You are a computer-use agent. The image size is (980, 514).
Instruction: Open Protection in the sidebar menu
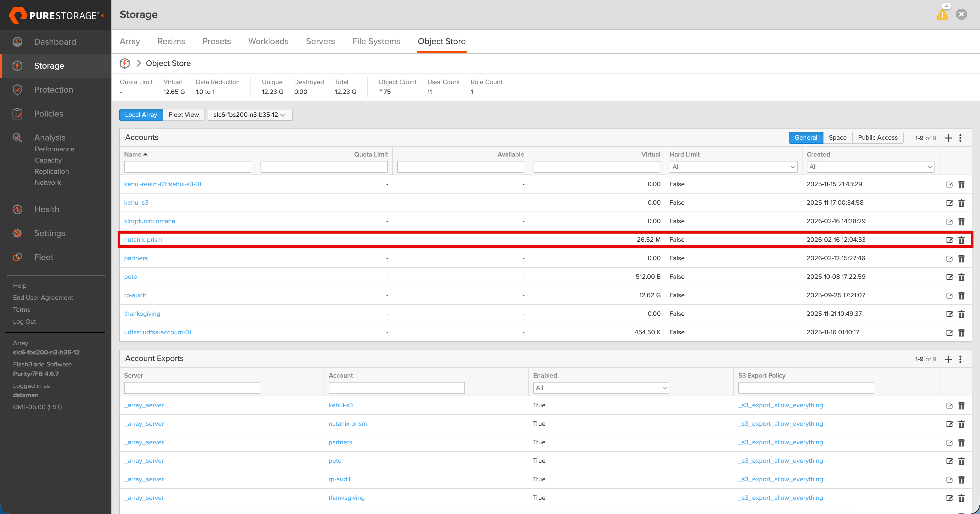point(54,90)
